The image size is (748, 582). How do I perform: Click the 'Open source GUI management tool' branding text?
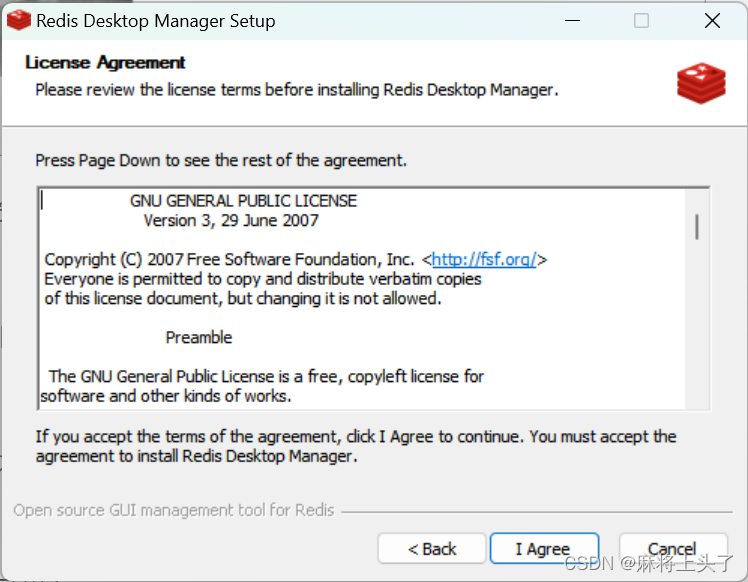coord(174,510)
